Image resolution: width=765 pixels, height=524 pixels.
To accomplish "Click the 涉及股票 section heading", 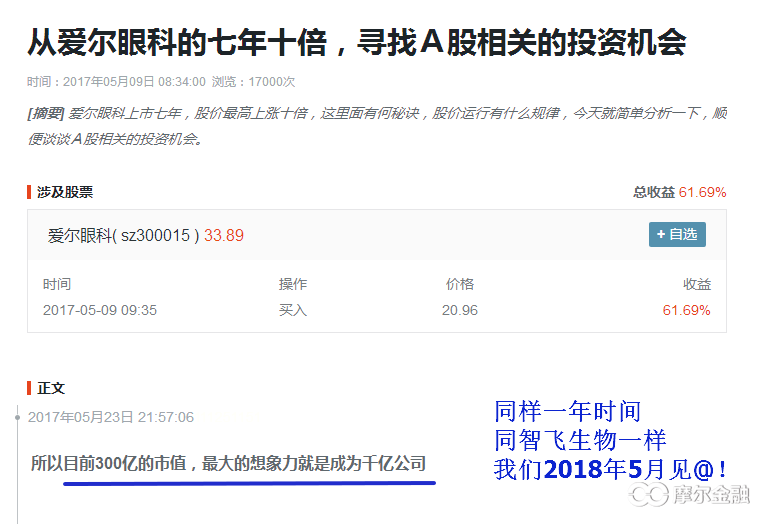I will (x=65, y=192).
